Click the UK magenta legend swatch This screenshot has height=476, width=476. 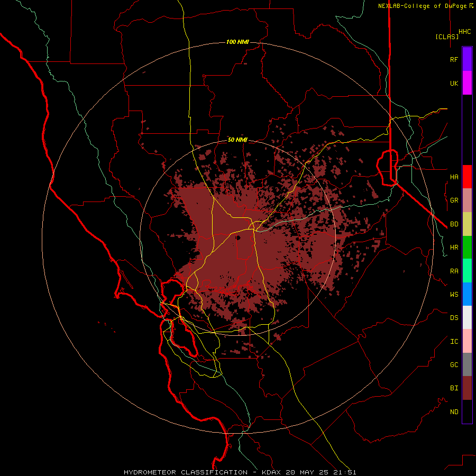click(467, 83)
